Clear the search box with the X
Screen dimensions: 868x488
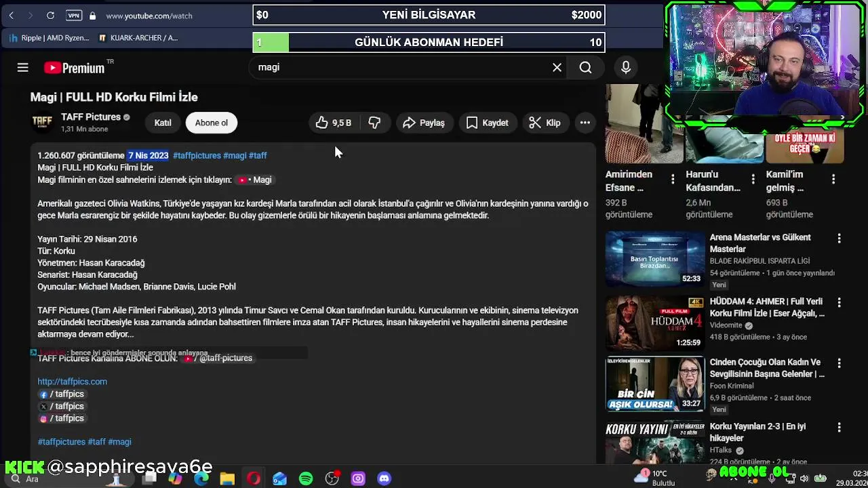coord(557,67)
